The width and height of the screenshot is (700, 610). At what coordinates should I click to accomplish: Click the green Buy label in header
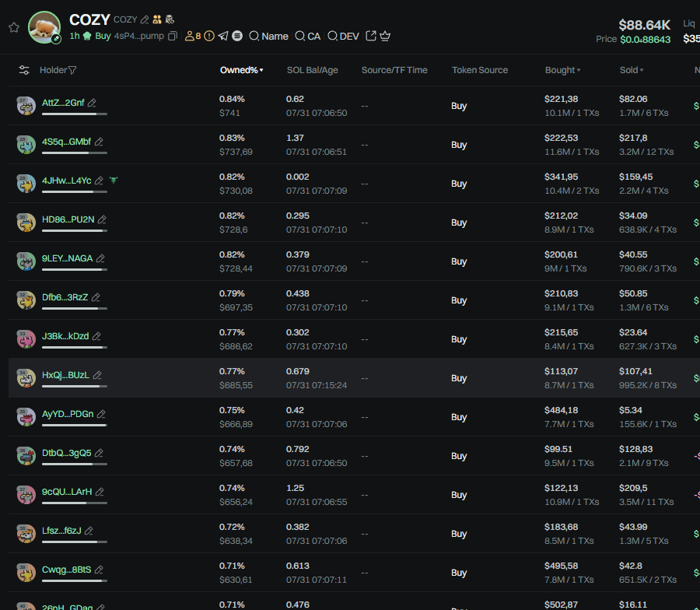point(103,36)
